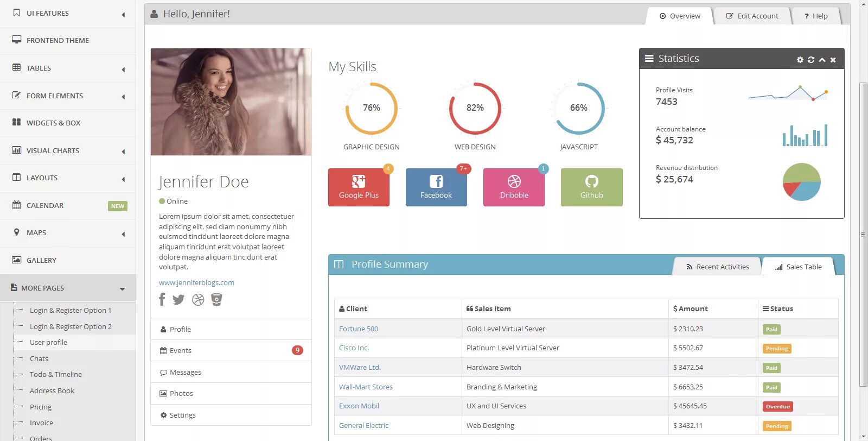This screenshot has height=441, width=868.
Task: Expand the Layouts submenu arrow
Action: 123,179
